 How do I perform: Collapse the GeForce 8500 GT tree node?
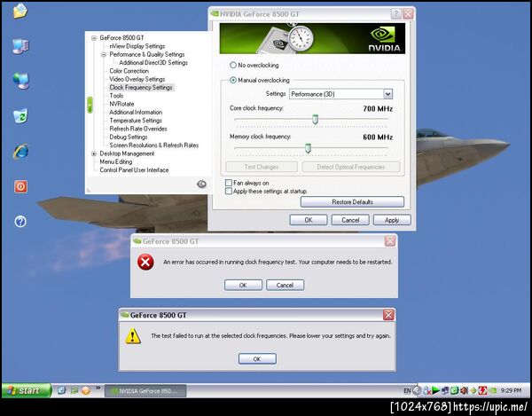point(94,38)
